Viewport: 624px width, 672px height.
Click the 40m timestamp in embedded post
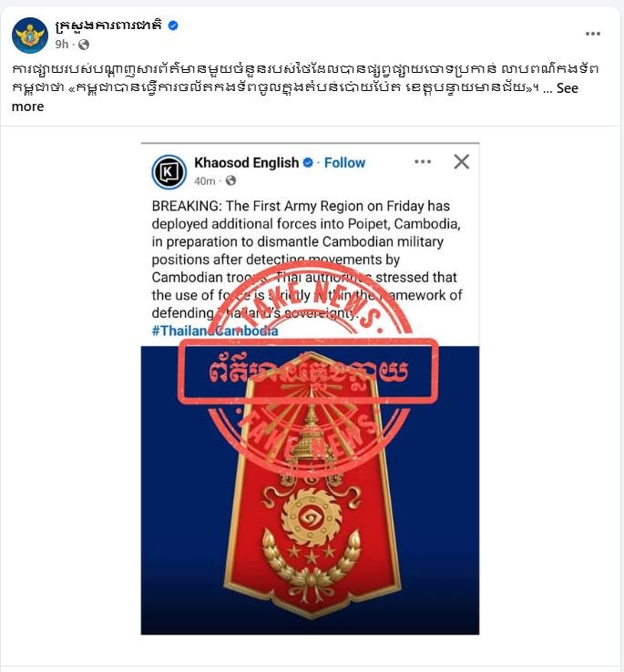click(x=205, y=181)
